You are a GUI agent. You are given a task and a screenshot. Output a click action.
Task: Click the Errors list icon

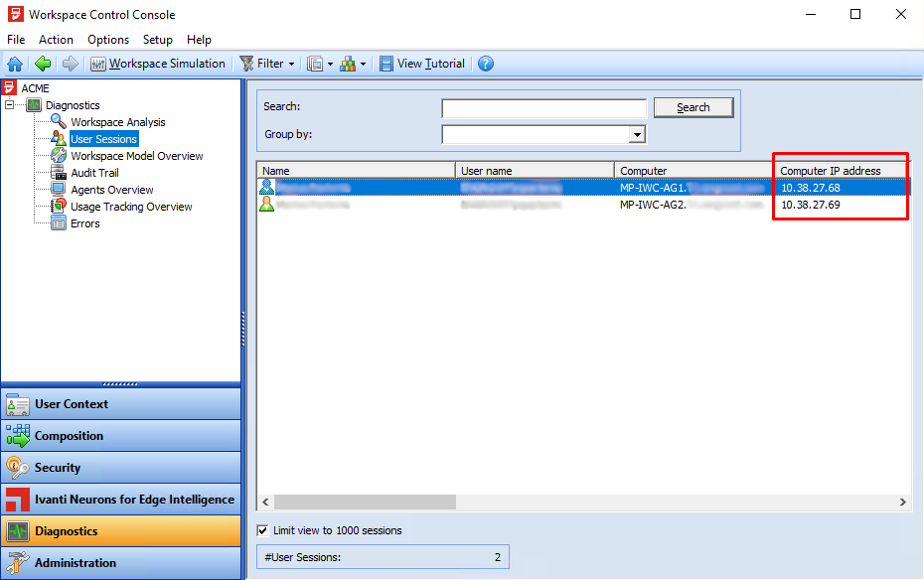pos(59,223)
